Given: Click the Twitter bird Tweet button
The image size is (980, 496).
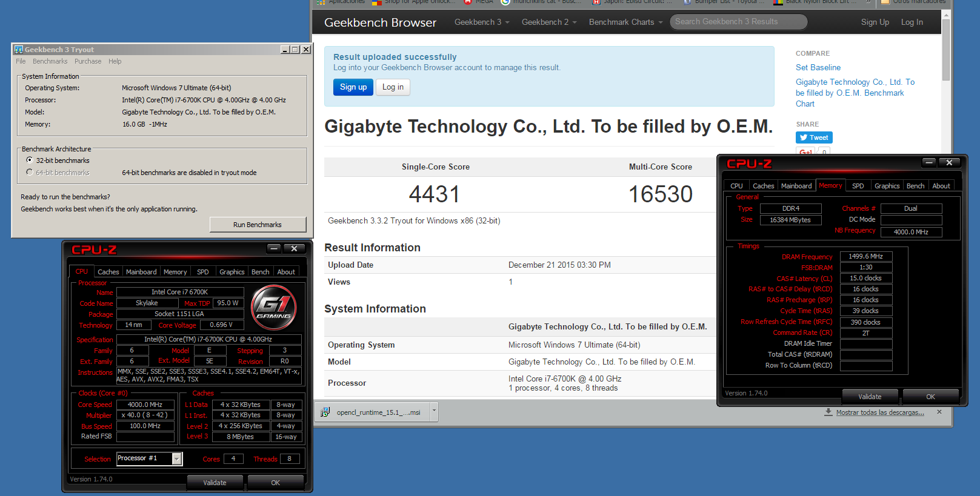Looking at the screenshot, I should [814, 137].
